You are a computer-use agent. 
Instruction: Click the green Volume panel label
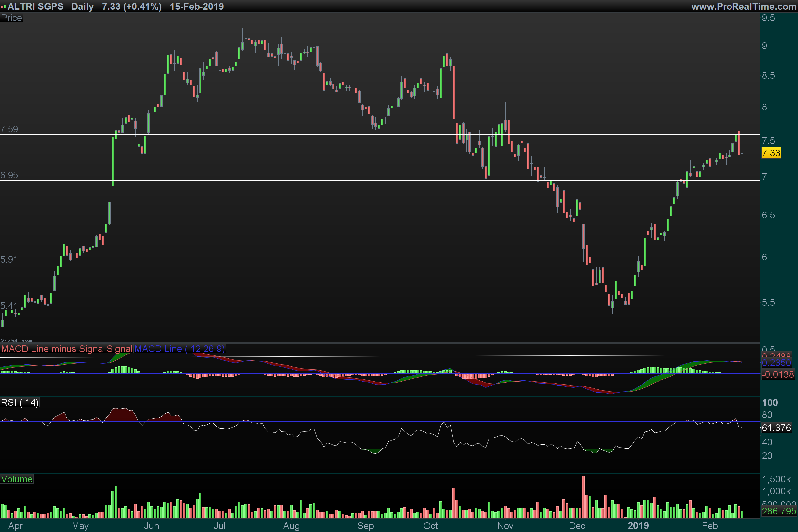click(17, 479)
